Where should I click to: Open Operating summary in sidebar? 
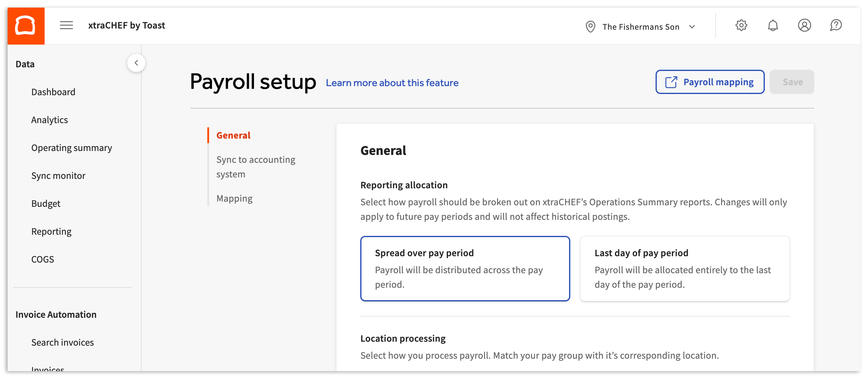(x=71, y=148)
